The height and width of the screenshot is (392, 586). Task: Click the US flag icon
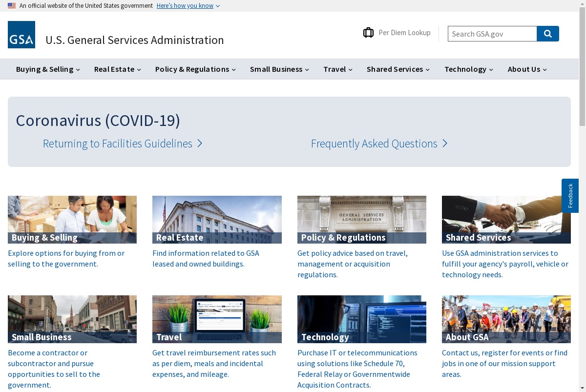click(12, 6)
